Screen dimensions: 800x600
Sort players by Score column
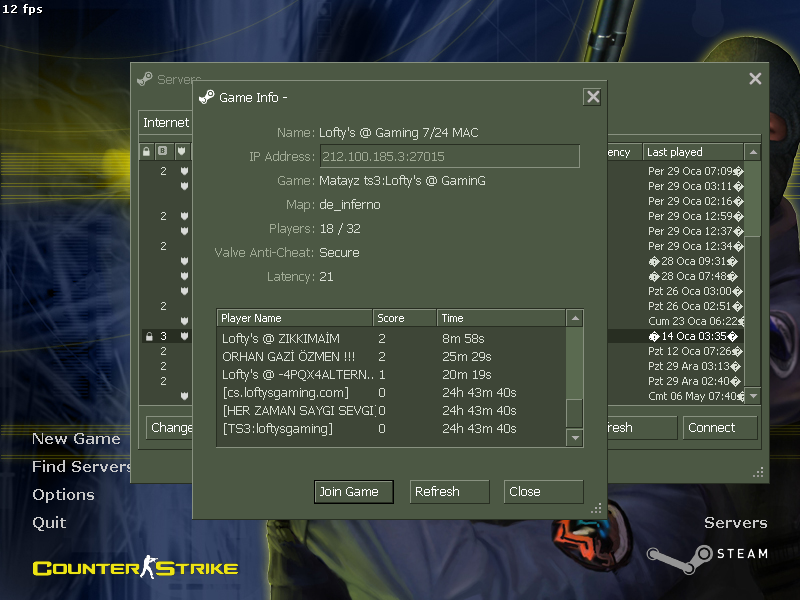click(404, 318)
